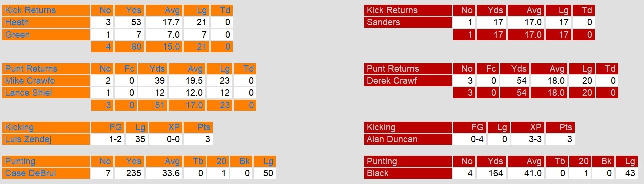Click the orange Kick Returns section header
The image size is (644, 184).
click(46, 10)
